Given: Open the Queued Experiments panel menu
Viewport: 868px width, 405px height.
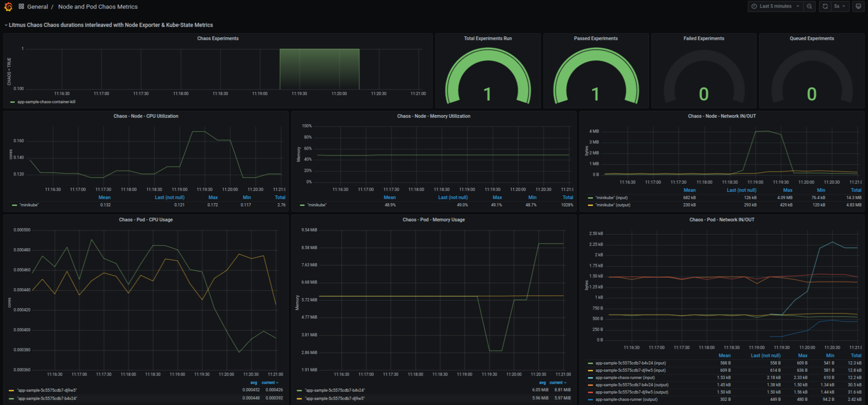Looking at the screenshot, I should pos(812,39).
